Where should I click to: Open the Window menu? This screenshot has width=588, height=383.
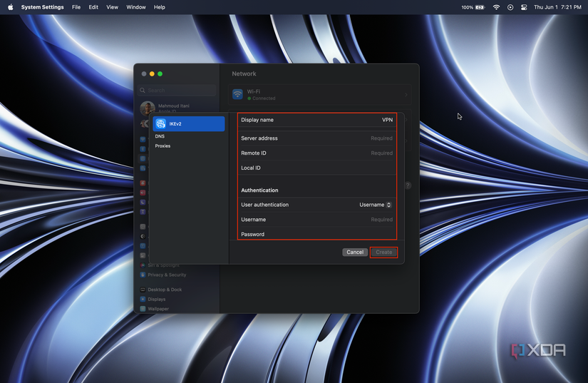point(136,7)
